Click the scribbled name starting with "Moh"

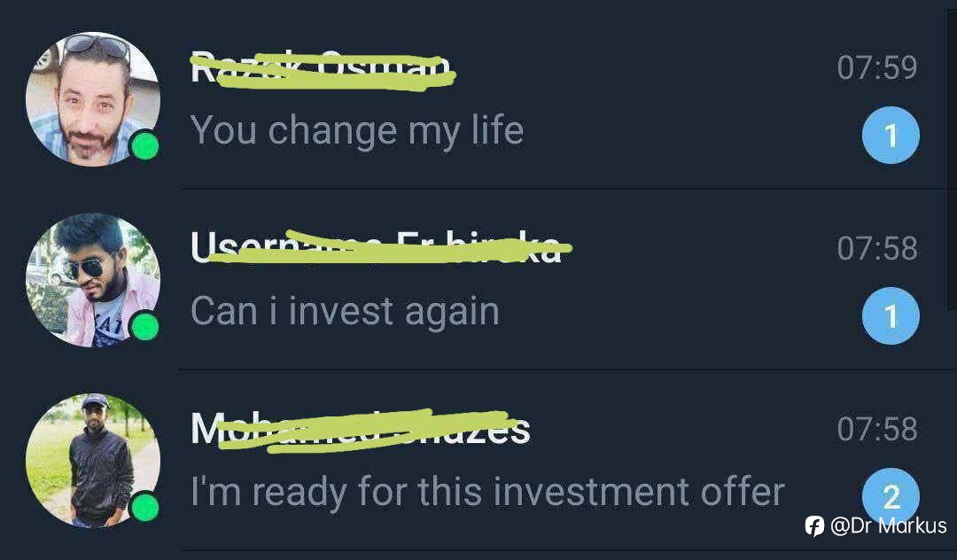pos(360,430)
